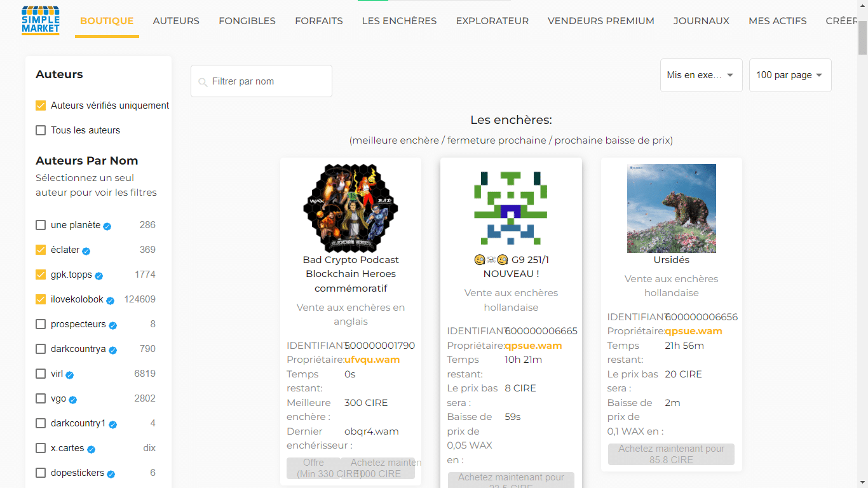
Task: Switch to the LES ENCHÈRES tab
Action: [x=399, y=21]
